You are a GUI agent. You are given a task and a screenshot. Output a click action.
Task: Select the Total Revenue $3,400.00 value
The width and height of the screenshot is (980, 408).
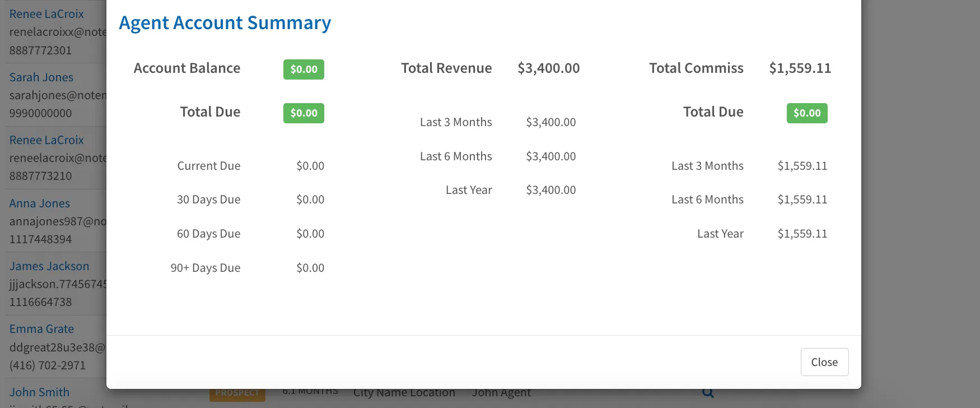pos(549,68)
